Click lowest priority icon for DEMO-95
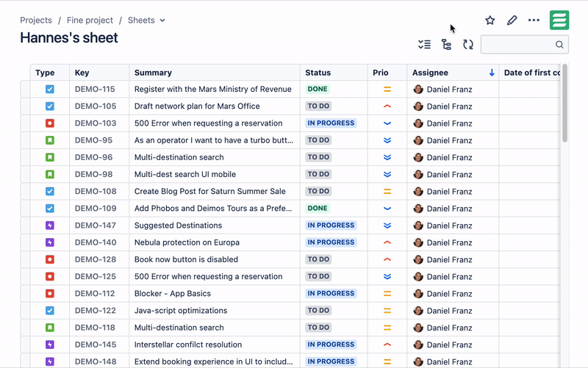588x368 pixels. pos(387,140)
